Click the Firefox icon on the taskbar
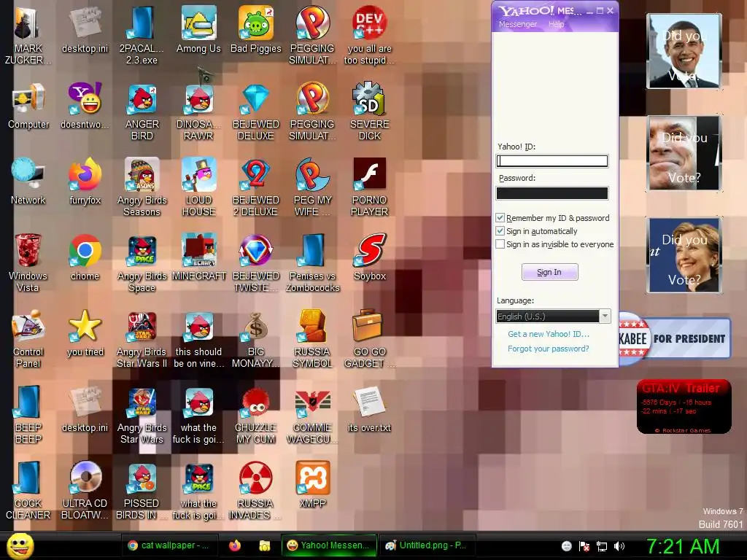Image resolution: width=747 pixels, height=560 pixels. click(234, 545)
